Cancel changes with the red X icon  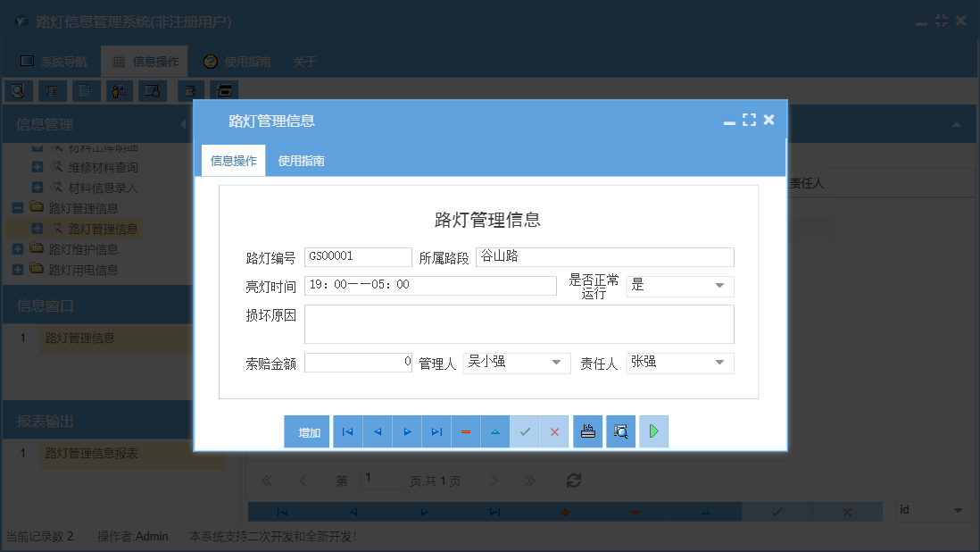[x=554, y=431]
